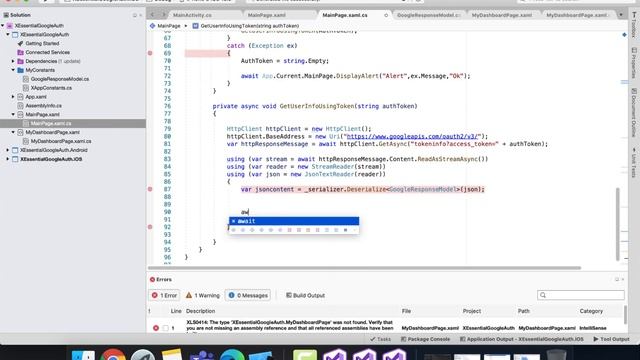Collapse the MyConstants folder
The image size is (640, 360).
click(13, 70)
